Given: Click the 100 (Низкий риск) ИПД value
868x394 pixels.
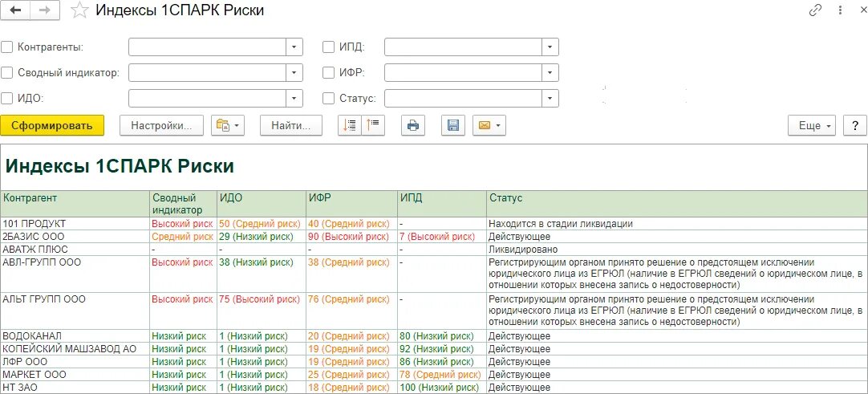Looking at the screenshot, I should [439, 388].
